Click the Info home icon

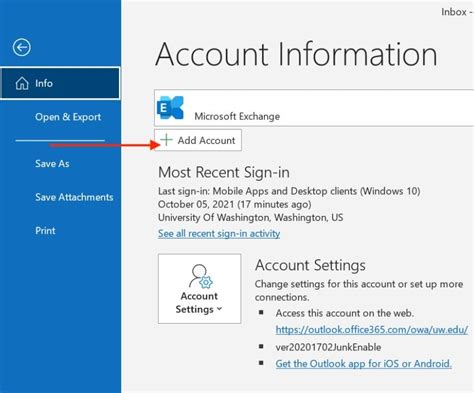22,83
